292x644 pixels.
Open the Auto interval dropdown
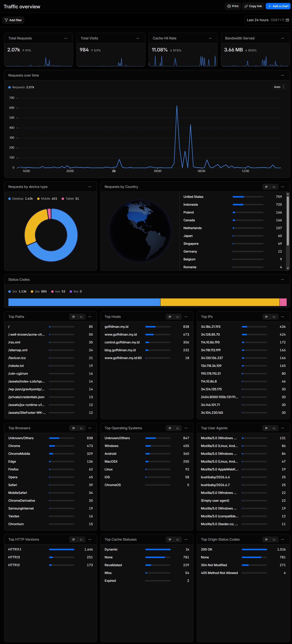279,87
